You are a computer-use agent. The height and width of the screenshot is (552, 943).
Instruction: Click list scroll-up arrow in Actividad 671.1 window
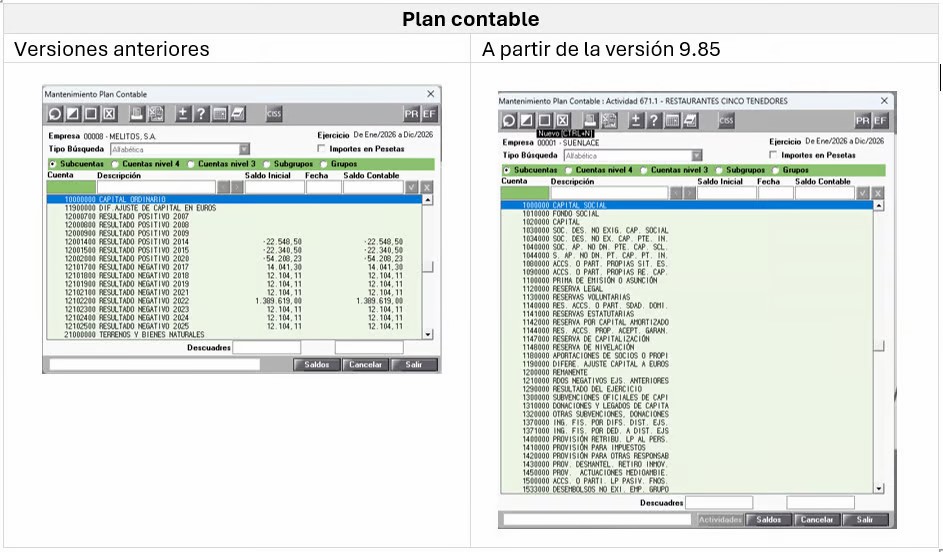click(x=879, y=206)
